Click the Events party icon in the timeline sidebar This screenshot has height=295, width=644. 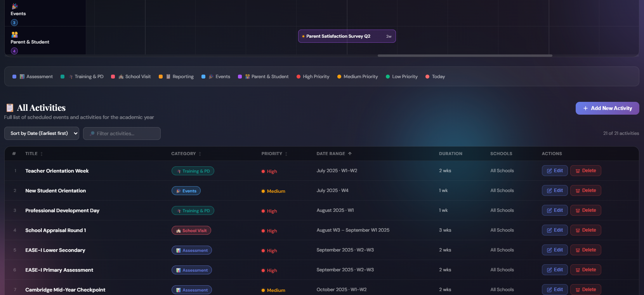(14, 6)
